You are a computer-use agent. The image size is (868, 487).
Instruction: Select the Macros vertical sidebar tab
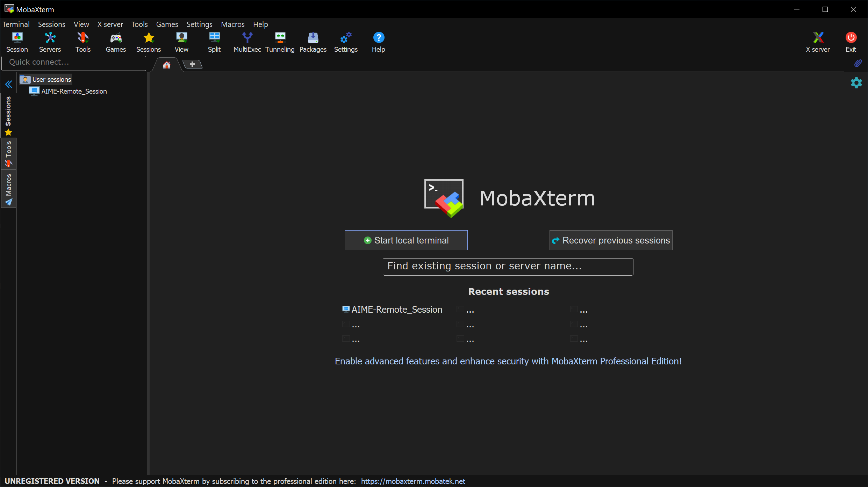(x=8, y=189)
